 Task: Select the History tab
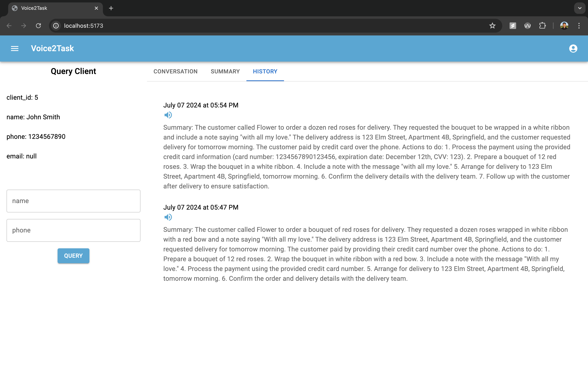click(265, 71)
